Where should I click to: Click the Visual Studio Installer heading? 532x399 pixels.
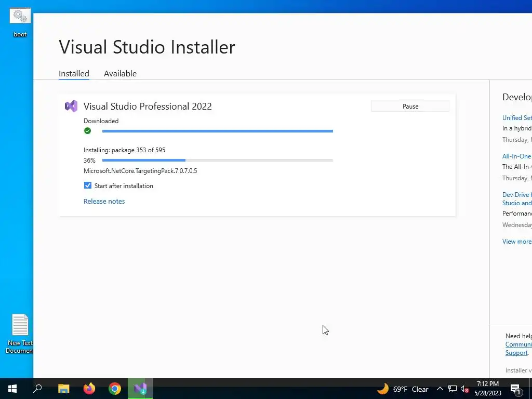[x=147, y=47]
